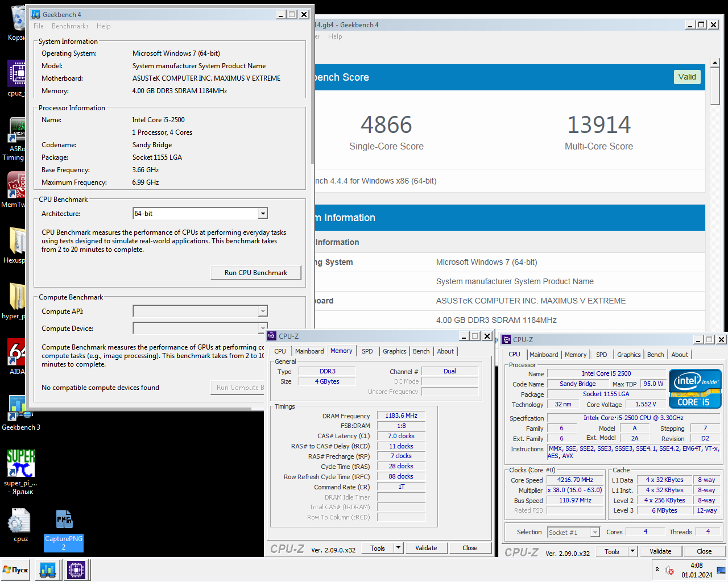The width and height of the screenshot is (728, 582).
Task: Click scrollbar thumb in Geekbench results window
Action: tap(715, 87)
